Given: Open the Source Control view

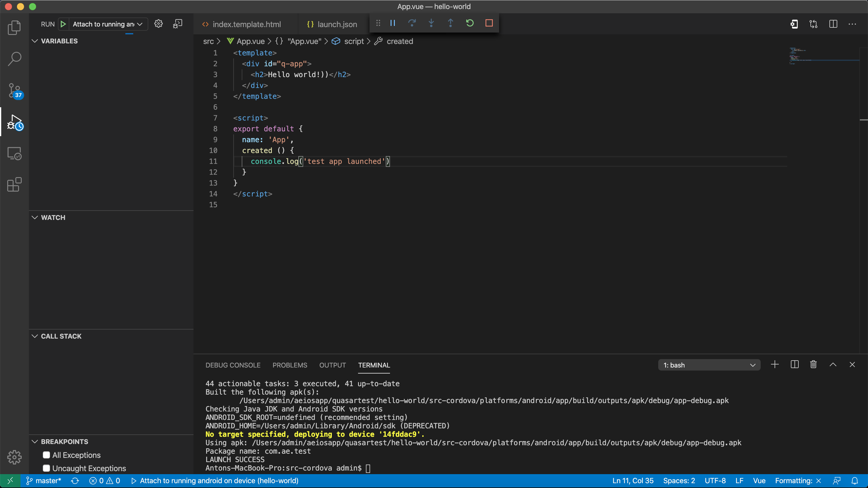Looking at the screenshot, I should (14, 90).
